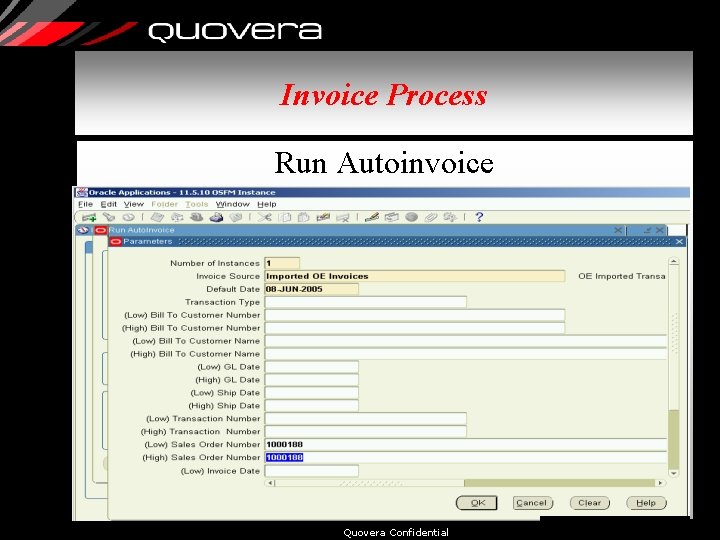Click the Next Step toolbar icon
Viewport: 720px width, 540px height.
point(177,217)
